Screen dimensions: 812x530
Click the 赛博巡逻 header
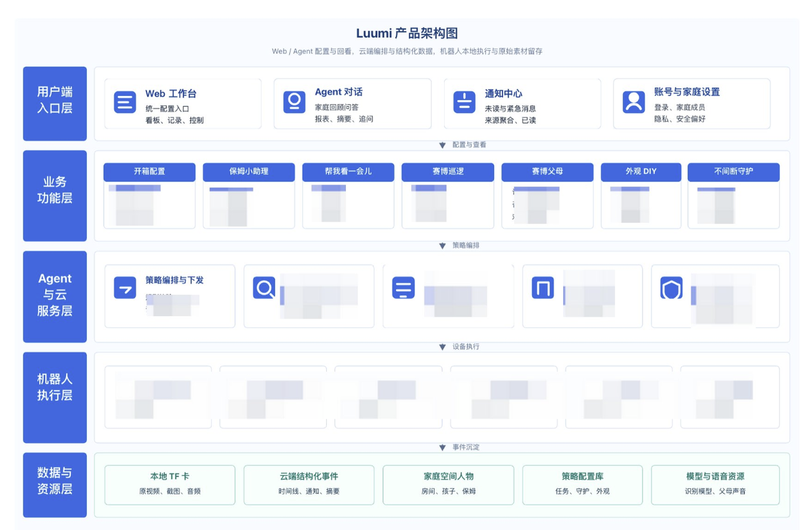(x=448, y=172)
